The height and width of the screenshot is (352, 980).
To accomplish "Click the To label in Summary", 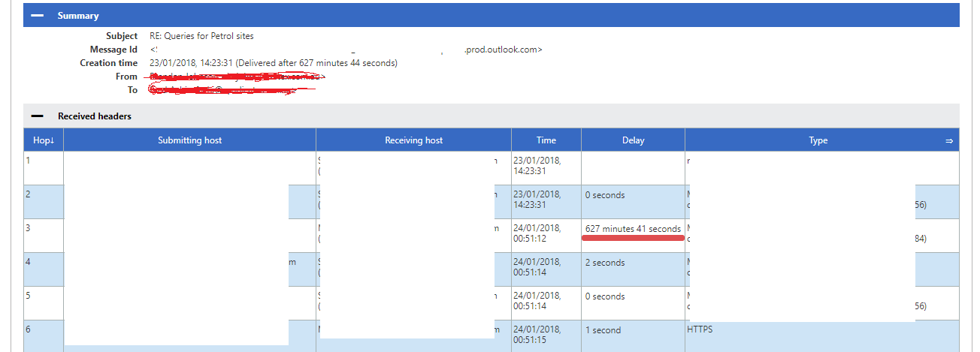I will click(x=132, y=90).
